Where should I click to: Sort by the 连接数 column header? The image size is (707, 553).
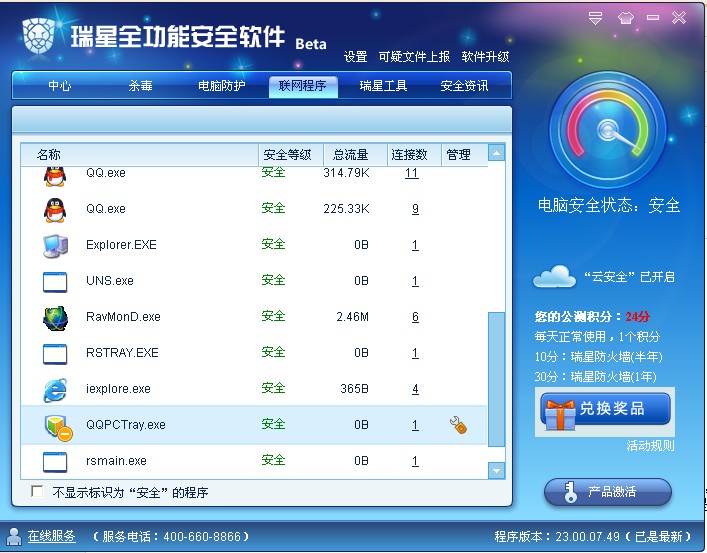point(414,155)
